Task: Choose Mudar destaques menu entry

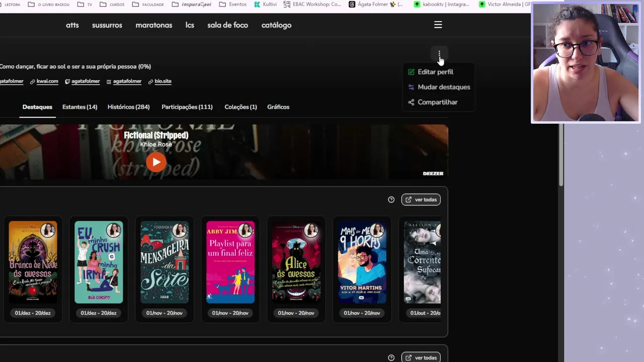Action: pos(444,87)
